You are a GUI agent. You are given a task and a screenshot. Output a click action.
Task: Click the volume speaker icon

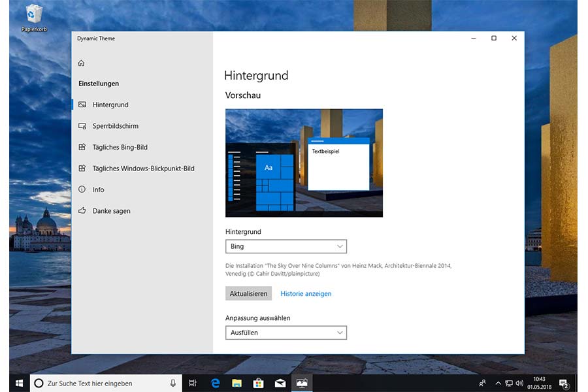[519, 383]
